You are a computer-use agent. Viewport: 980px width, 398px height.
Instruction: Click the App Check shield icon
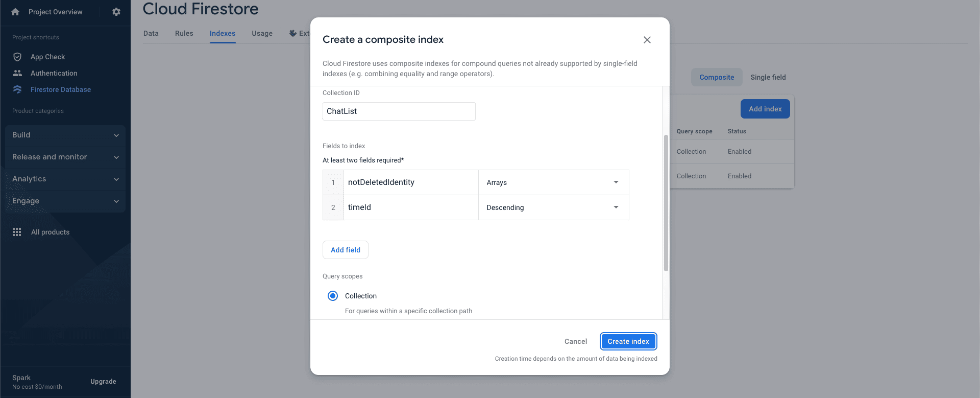17,57
